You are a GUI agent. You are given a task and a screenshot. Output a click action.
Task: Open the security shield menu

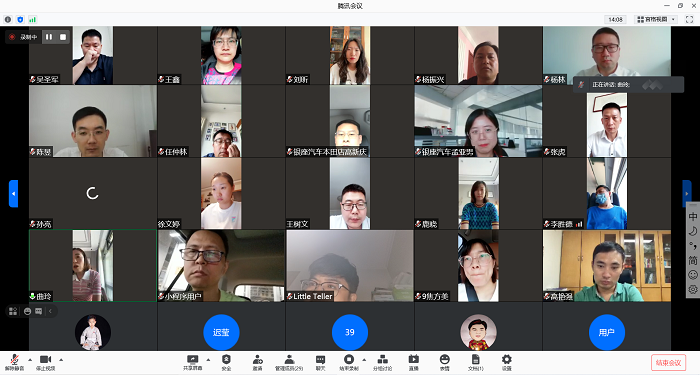click(x=226, y=362)
